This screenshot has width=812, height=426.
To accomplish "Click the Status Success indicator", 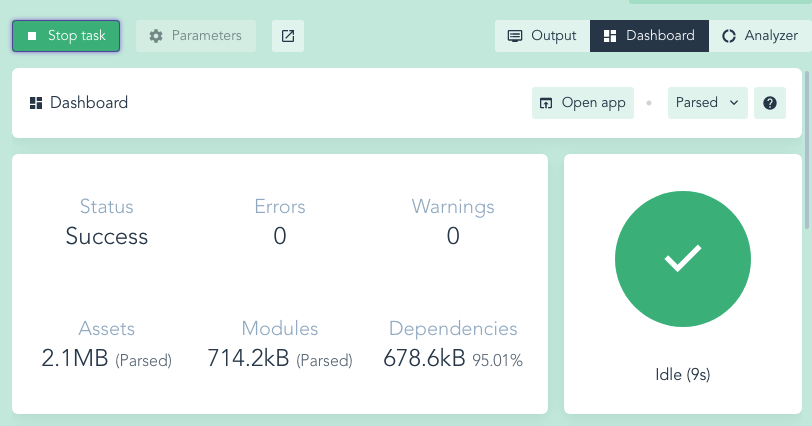I will [x=107, y=236].
